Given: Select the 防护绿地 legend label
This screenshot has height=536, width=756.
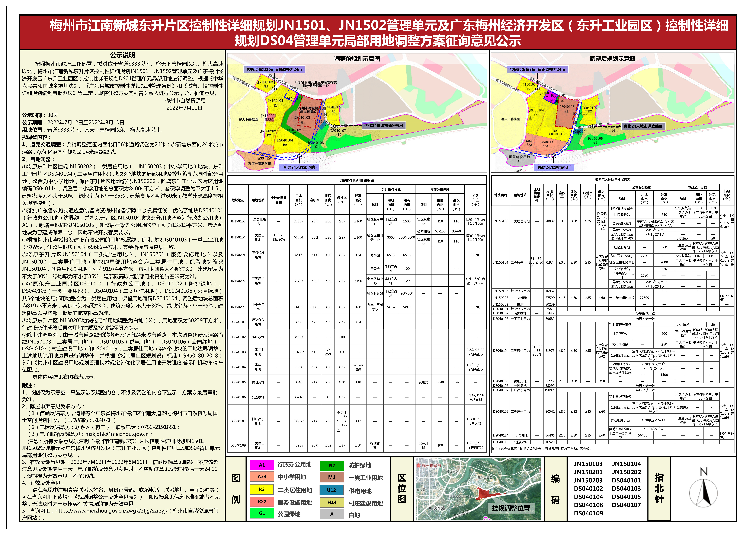Looking at the screenshot, I should [360, 465].
